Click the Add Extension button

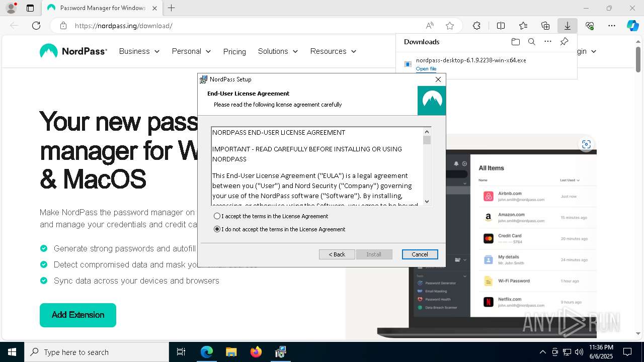click(78, 315)
